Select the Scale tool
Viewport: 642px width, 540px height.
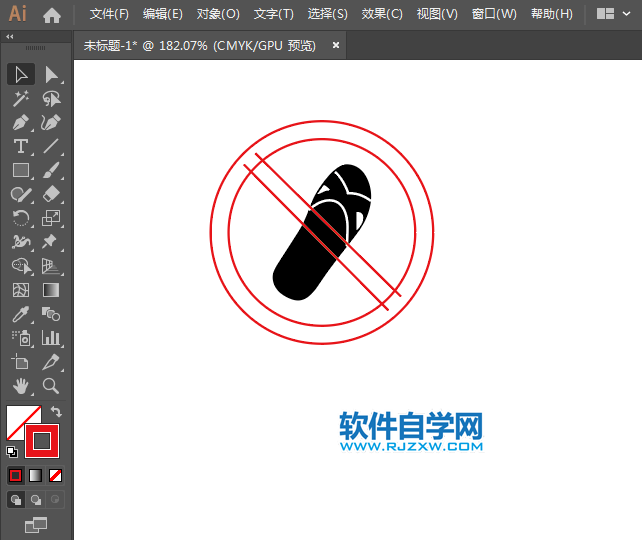click(52, 218)
